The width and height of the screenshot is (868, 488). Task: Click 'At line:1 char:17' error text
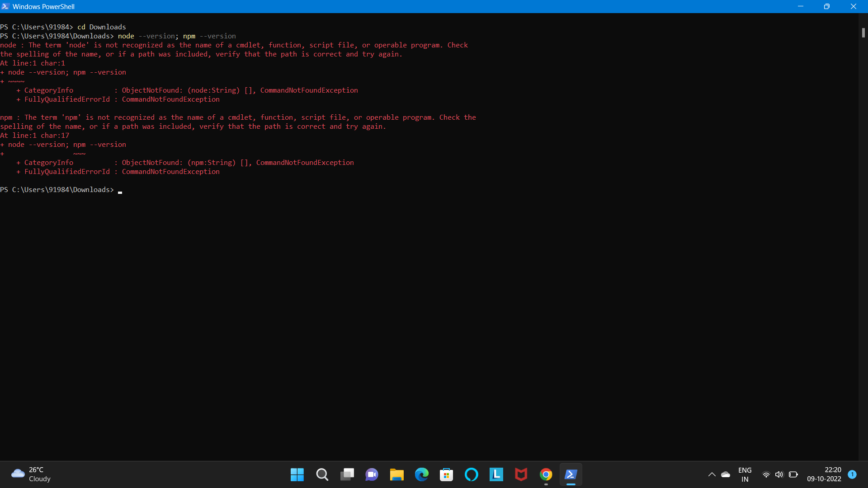click(35, 136)
